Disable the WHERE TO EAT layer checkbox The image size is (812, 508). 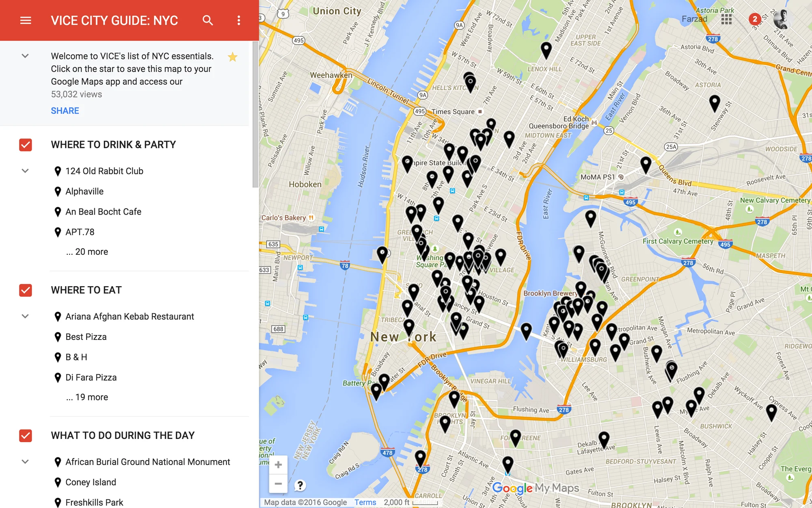[x=26, y=290]
